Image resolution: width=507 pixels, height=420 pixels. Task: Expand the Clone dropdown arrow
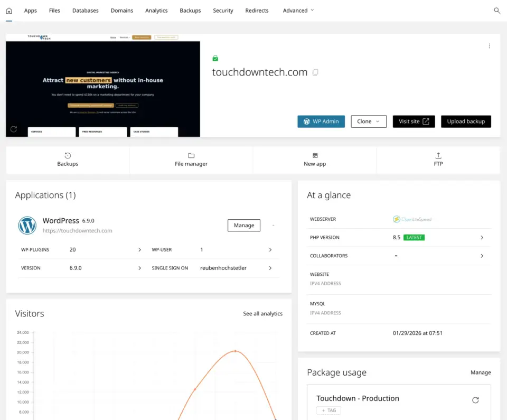[x=378, y=121]
